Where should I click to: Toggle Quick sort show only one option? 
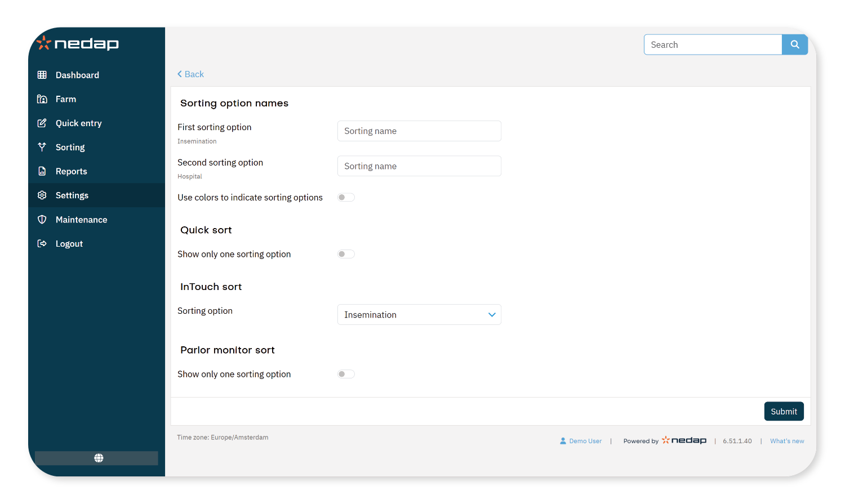(346, 255)
